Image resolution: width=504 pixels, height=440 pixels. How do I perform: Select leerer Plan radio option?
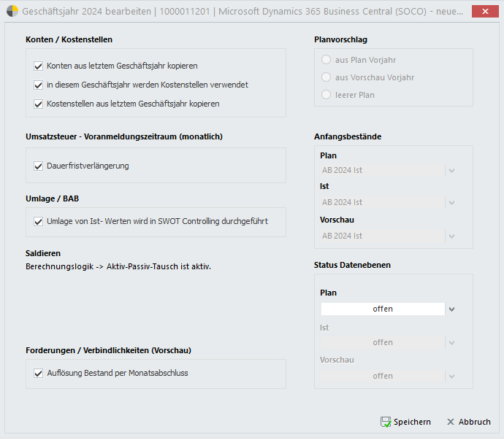coord(327,95)
